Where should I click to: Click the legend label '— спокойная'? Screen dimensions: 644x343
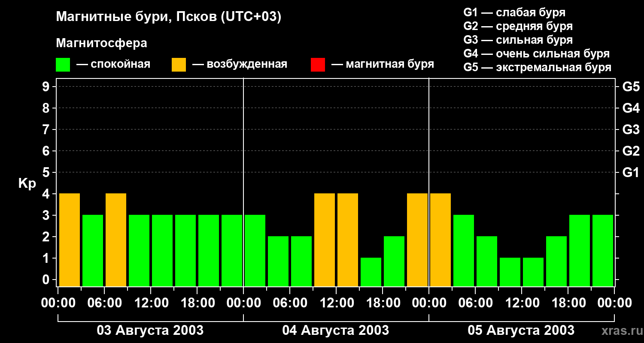pos(113,64)
